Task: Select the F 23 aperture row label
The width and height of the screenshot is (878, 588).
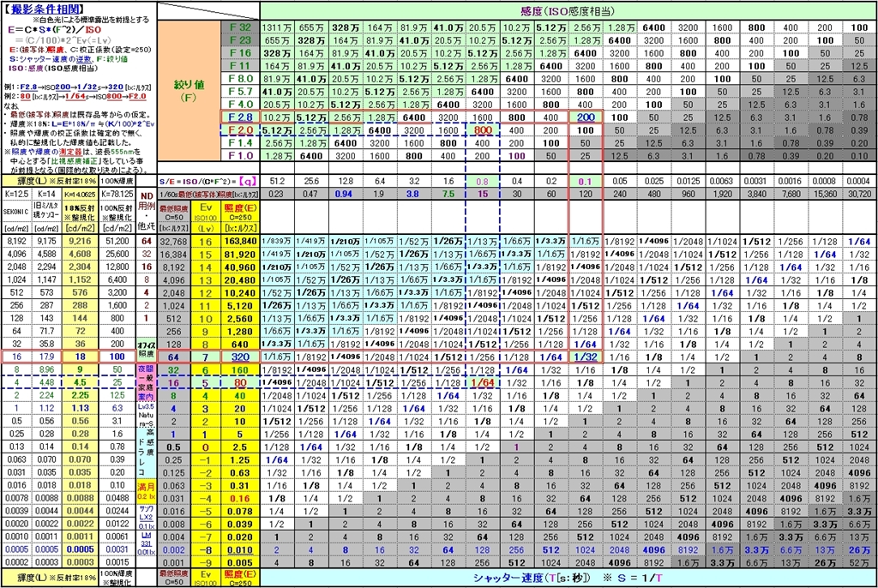Action: 240,39
